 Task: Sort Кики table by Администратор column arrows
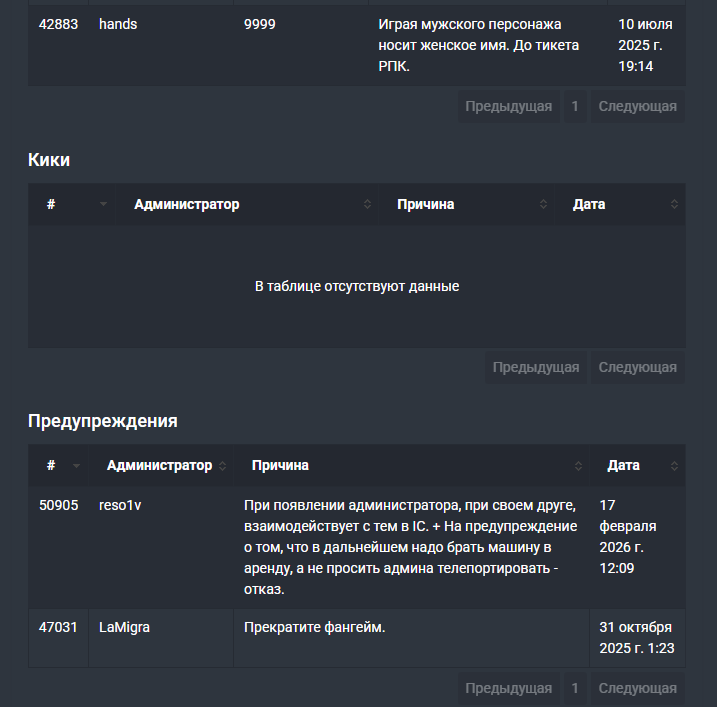click(x=367, y=204)
